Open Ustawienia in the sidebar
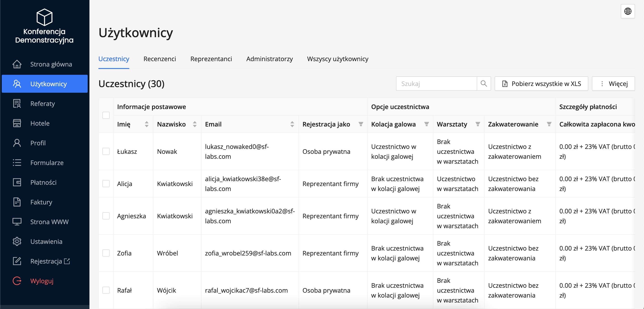This screenshot has height=309, width=644. click(44, 241)
